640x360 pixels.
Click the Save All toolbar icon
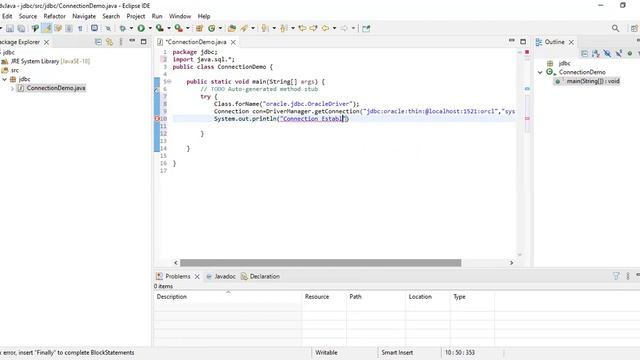click(x=21, y=28)
